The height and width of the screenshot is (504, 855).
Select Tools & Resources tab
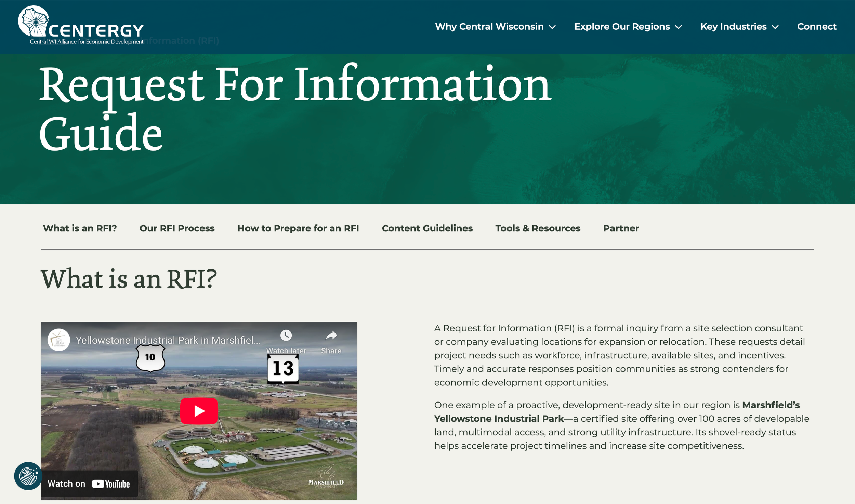[538, 228]
